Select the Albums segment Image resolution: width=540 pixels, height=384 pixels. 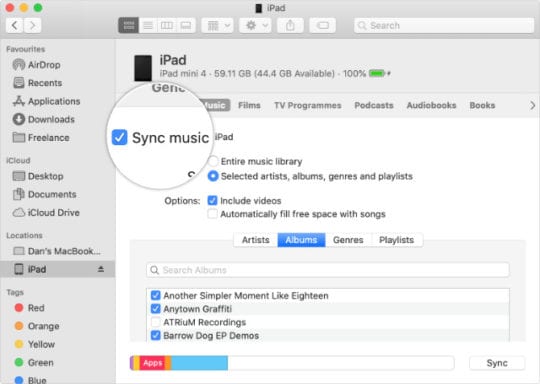[301, 240]
